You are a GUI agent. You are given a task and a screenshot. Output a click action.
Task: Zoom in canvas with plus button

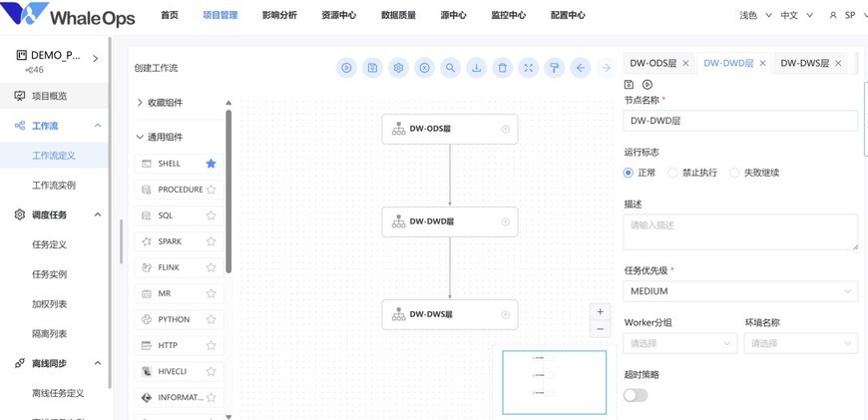coord(600,311)
